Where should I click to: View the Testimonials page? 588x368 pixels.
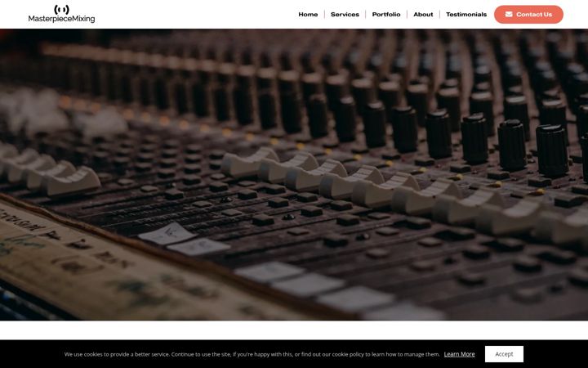coord(466,15)
